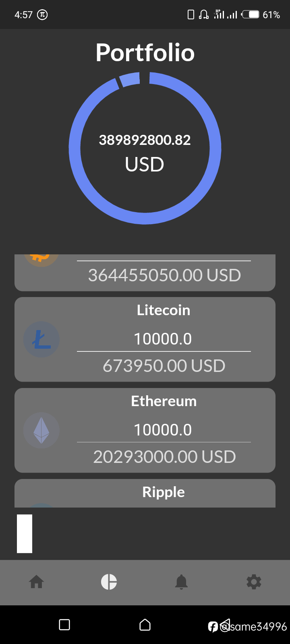
Task: Open the notifications bell tab
Action: coord(181,582)
